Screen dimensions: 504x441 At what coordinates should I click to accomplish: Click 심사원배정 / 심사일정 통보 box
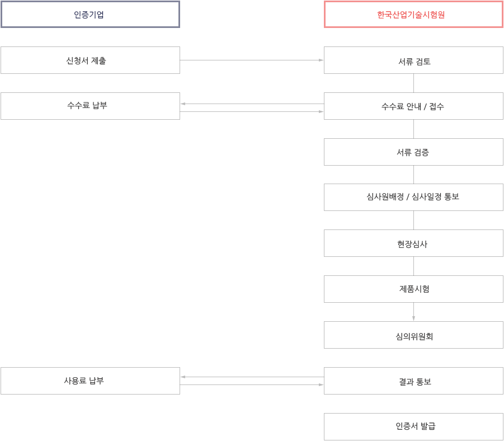point(414,197)
